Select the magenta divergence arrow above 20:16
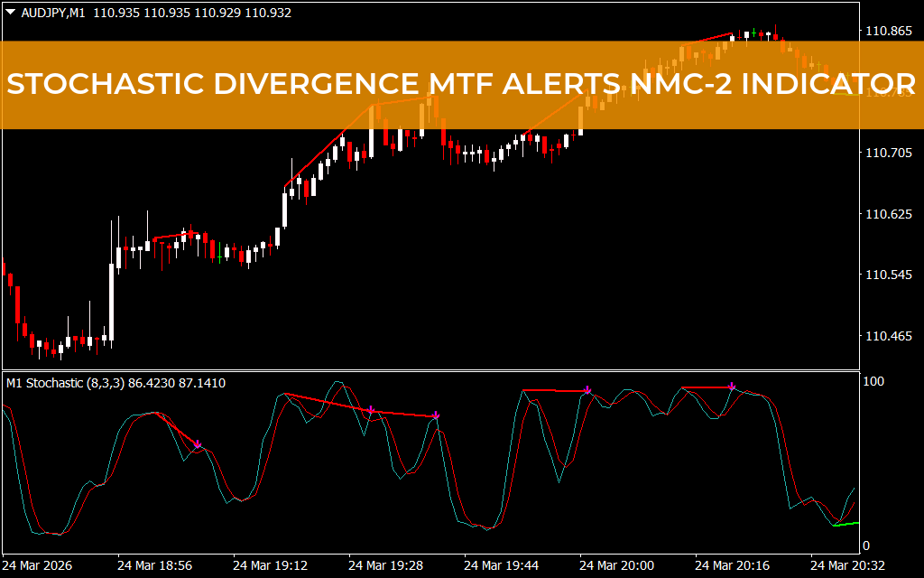This screenshot has width=924, height=578. coord(731,384)
